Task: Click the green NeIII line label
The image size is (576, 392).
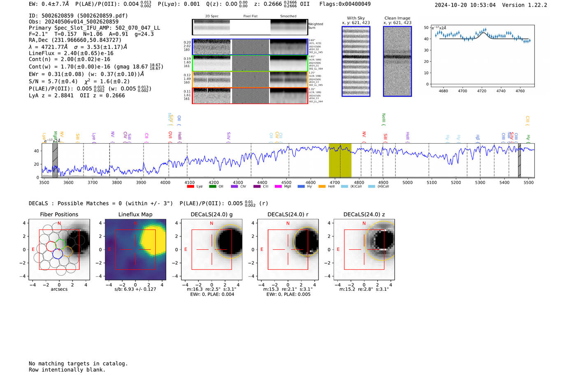Action: click(384, 119)
